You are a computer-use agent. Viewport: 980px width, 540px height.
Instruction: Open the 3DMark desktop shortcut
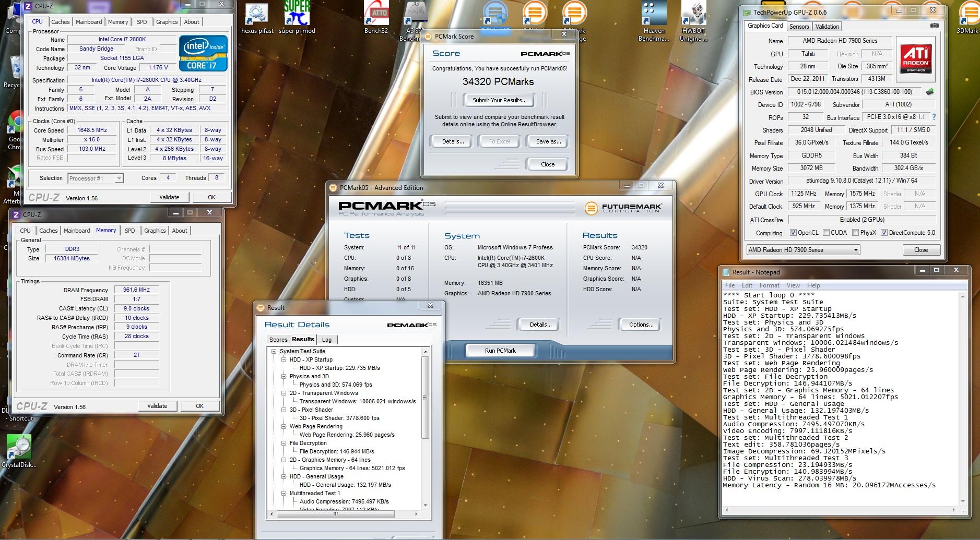coord(967,17)
